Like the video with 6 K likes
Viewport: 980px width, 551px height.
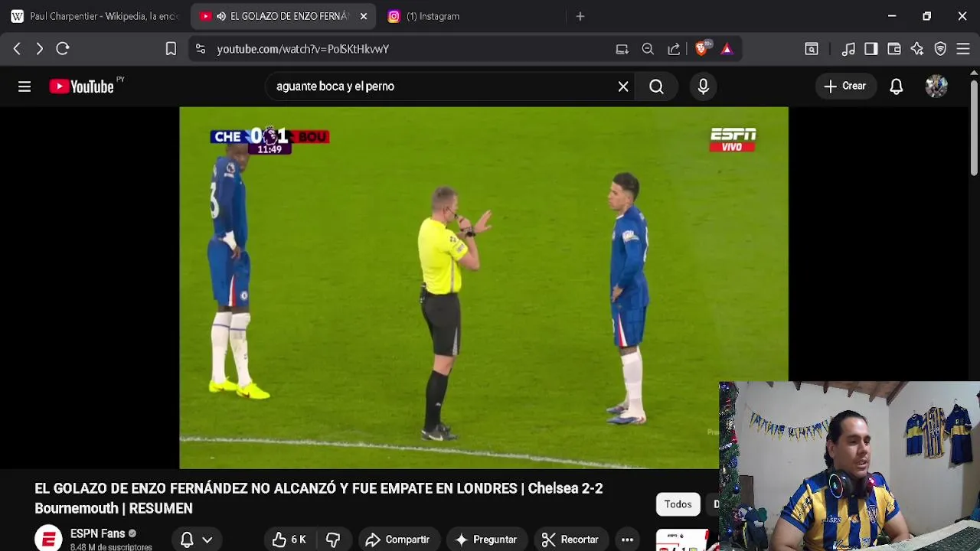[289, 540]
